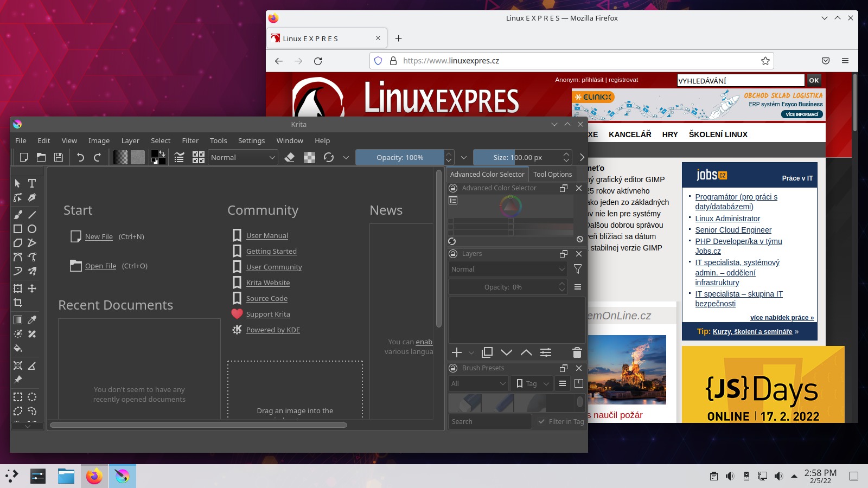Open the Support Krita link
The image size is (868, 488).
point(268,314)
